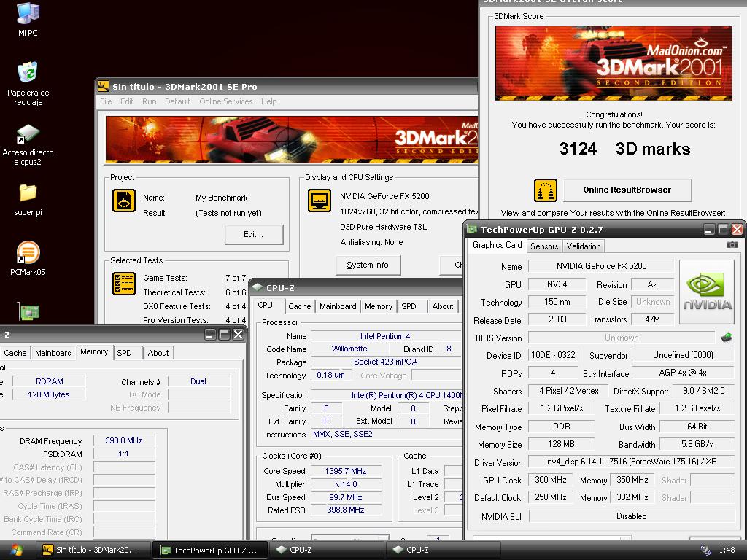Open the Online Services menu

pyautogui.click(x=226, y=101)
